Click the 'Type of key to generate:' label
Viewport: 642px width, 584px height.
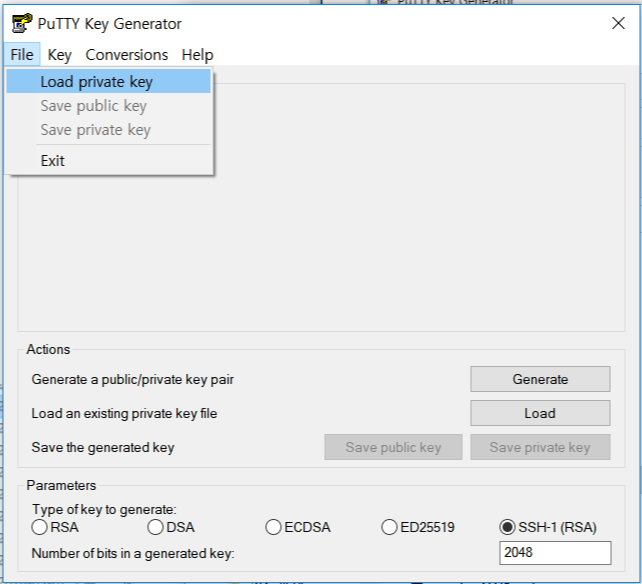[x=104, y=509]
